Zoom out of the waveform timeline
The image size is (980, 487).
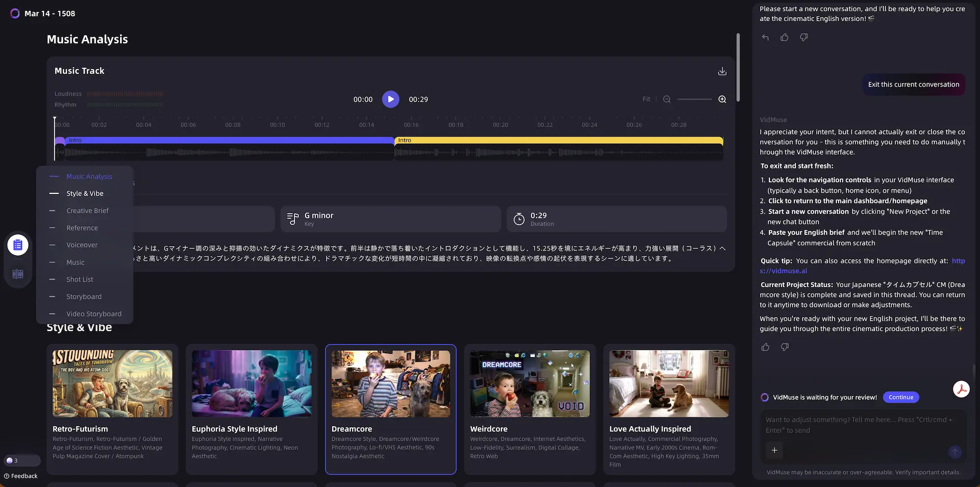pos(666,99)
